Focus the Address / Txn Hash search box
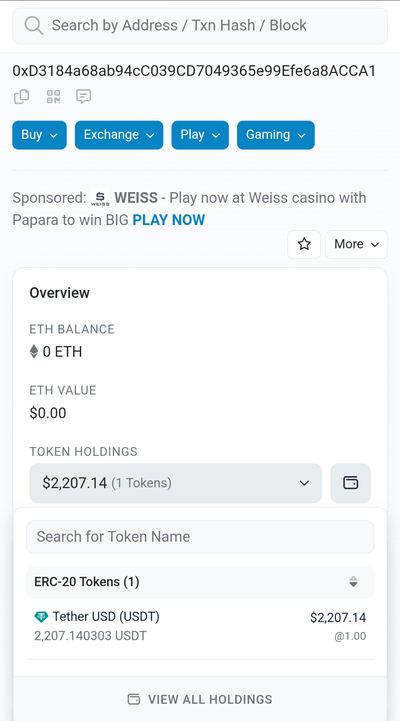Image resolution: width=400 pixels, height=721 pixels. pyautogui.click(x=200, y=25)
